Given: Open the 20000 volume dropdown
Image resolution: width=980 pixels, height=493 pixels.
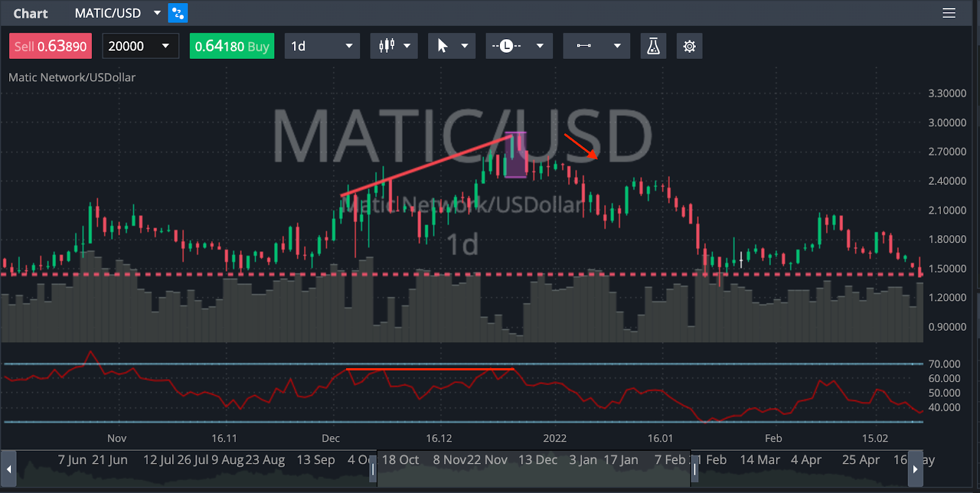Looking at the screenshot, I should tap(140, 46).
